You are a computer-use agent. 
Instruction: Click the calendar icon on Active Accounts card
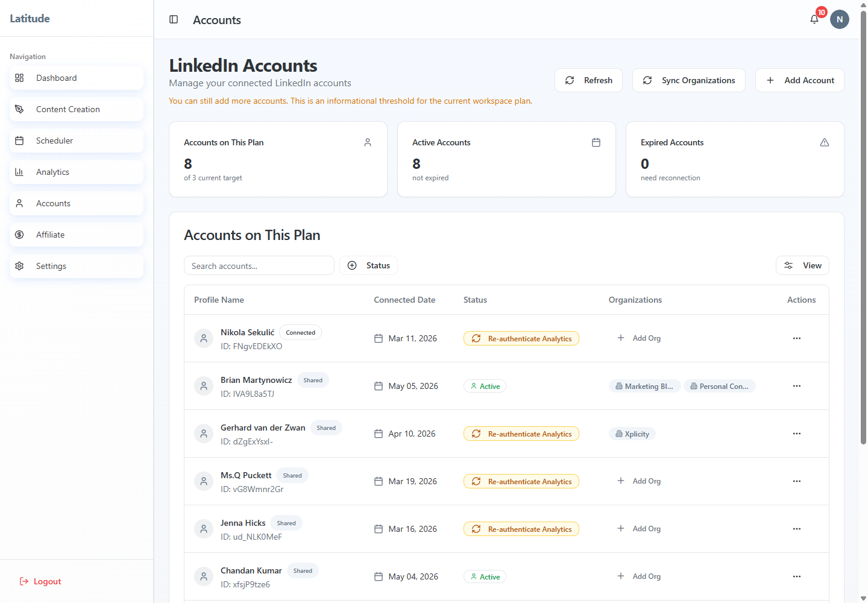click(596, 142)
